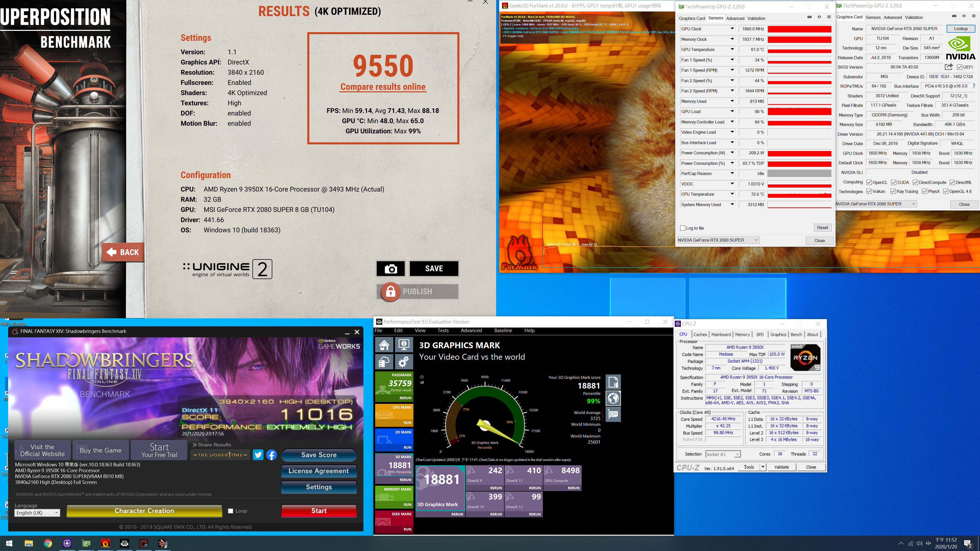
Task: Click the world comparison globe icon
Action: tap(613, 398)
